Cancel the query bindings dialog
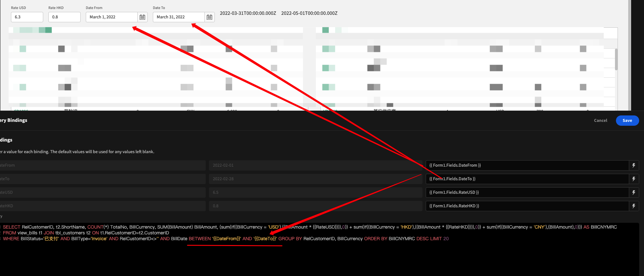Image resolution: width=644 pixels, height=276 pixels. click(x=600, y=121)
